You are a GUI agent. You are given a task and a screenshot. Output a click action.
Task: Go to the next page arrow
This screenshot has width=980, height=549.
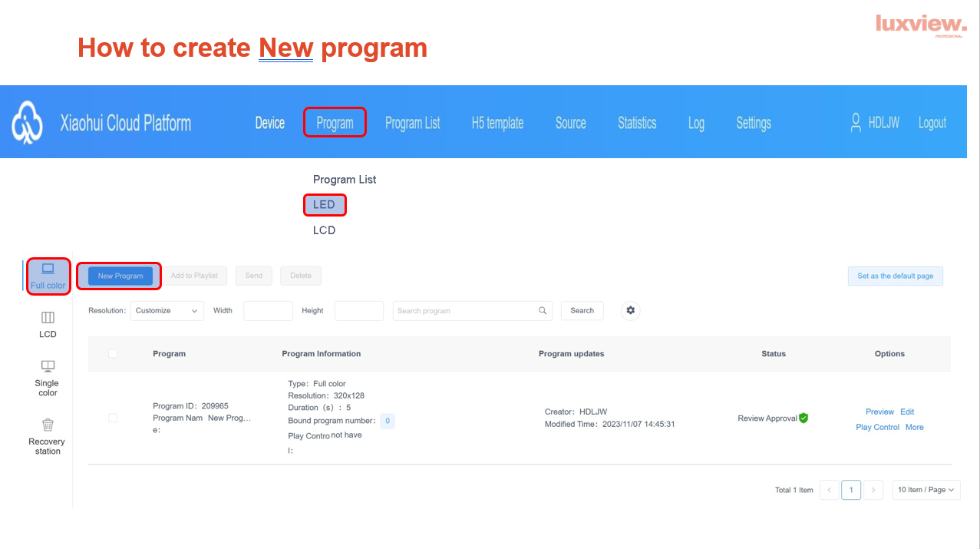coord(873,490)
